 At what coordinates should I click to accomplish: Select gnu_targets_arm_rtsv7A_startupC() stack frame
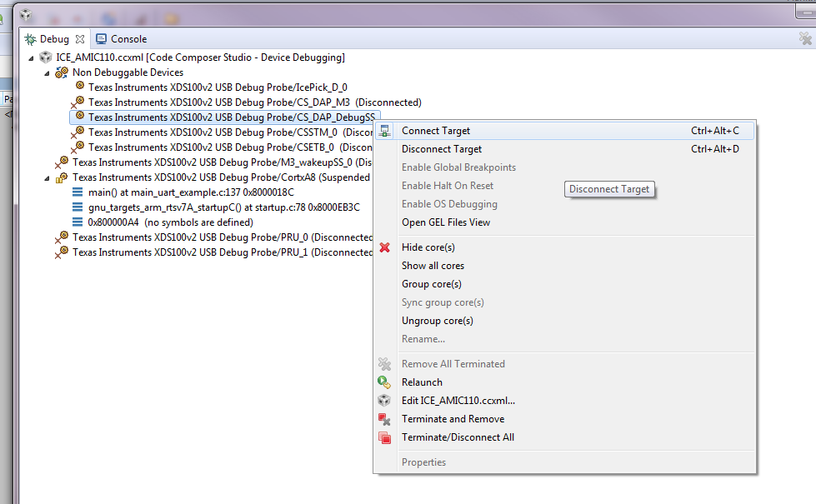pyautogui.click(x=223, y=207)
